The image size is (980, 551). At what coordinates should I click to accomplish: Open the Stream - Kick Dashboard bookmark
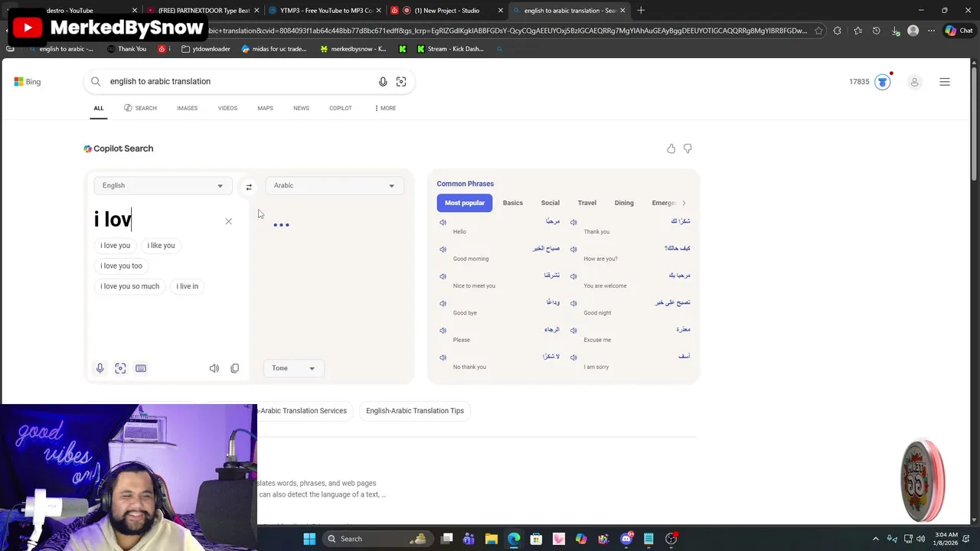coord(450,49)
